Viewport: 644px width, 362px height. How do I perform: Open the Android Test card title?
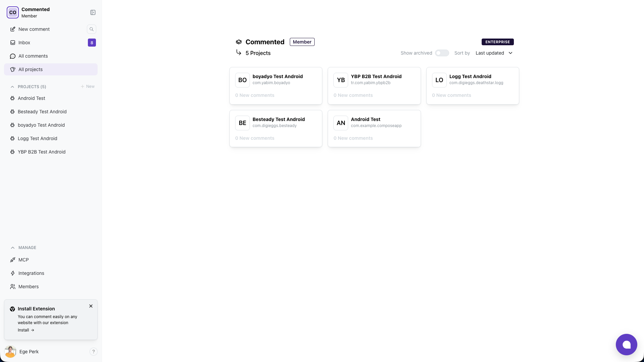(x=366, y=119)
